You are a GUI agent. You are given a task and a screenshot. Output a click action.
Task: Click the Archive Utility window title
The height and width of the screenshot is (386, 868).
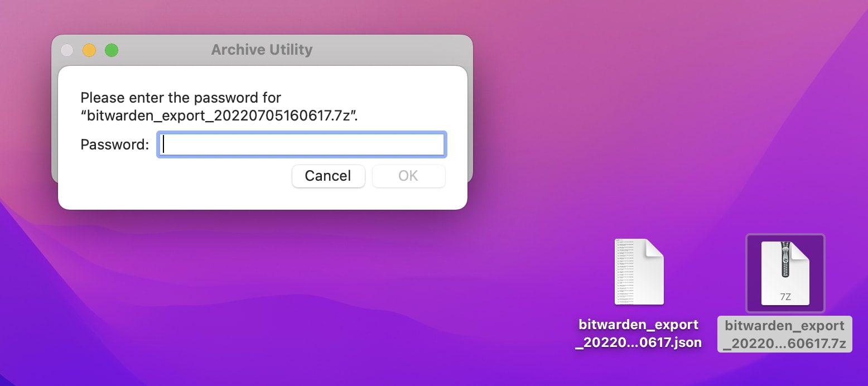[262, 50]
